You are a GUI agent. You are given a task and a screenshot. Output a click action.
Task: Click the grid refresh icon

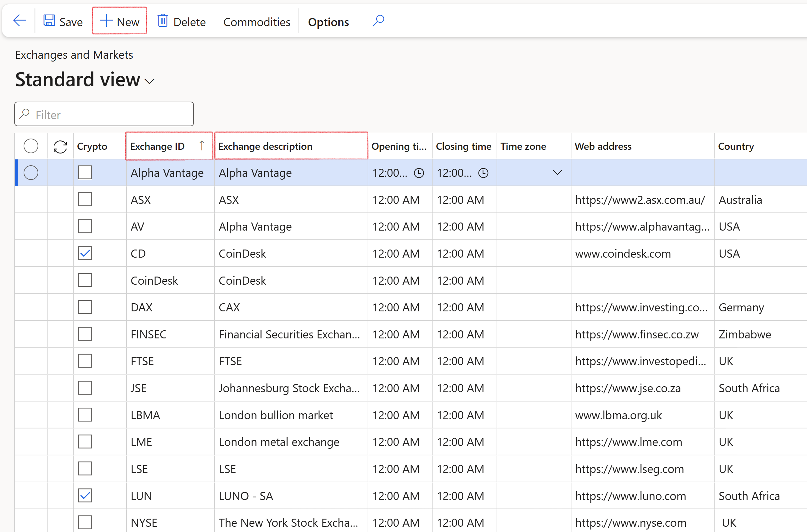pos(60,147)
